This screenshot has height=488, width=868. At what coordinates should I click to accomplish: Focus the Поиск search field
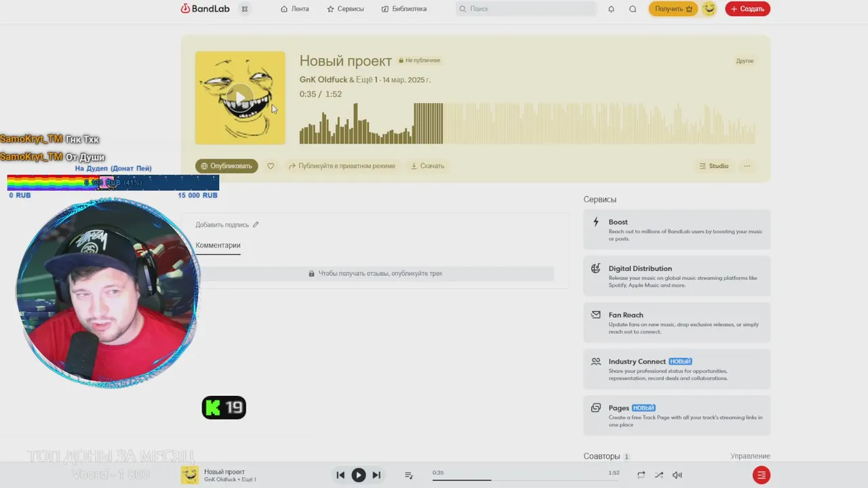click(x=526, y=9)
